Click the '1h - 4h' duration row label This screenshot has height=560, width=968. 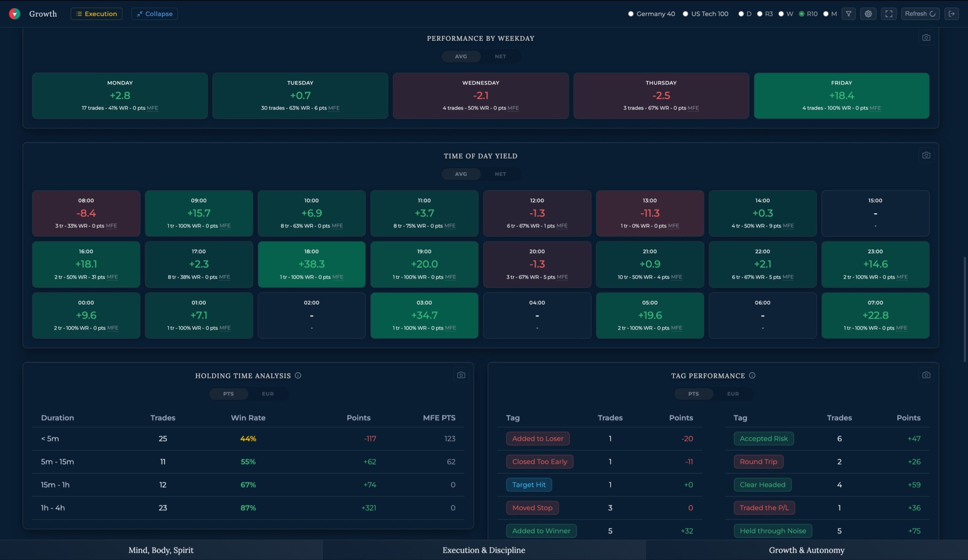pos(53,508)
